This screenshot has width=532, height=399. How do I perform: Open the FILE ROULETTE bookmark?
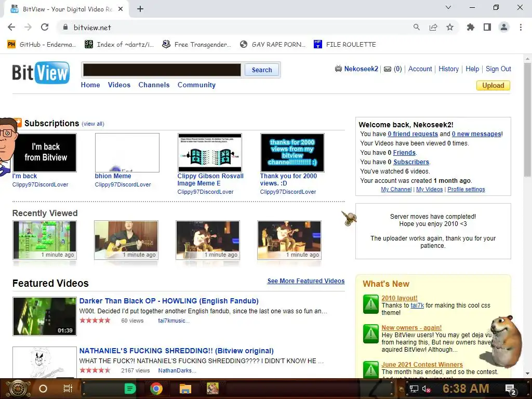click(x=345, y=45)
